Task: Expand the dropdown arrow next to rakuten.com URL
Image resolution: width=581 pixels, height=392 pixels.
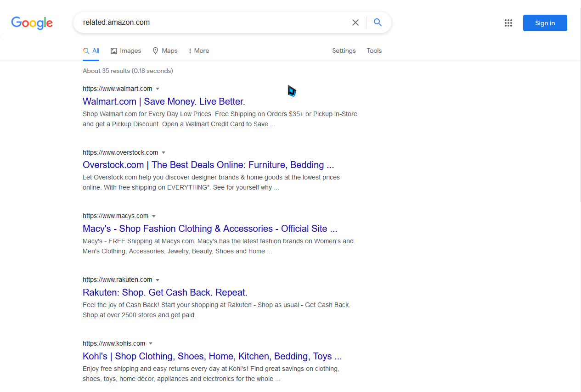Action: (x=158, y=280)
